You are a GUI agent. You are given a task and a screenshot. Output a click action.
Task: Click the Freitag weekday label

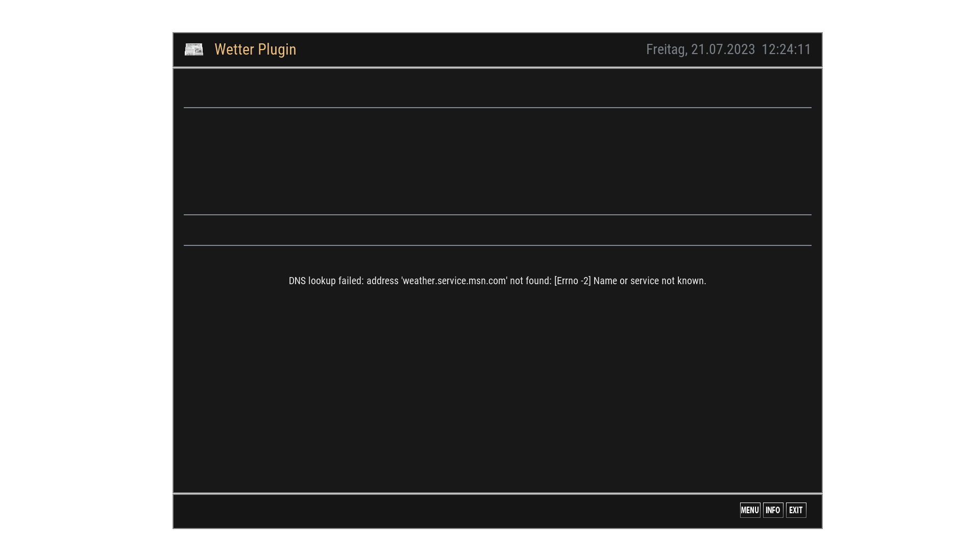pyautogui.click(x=666, y=49)
